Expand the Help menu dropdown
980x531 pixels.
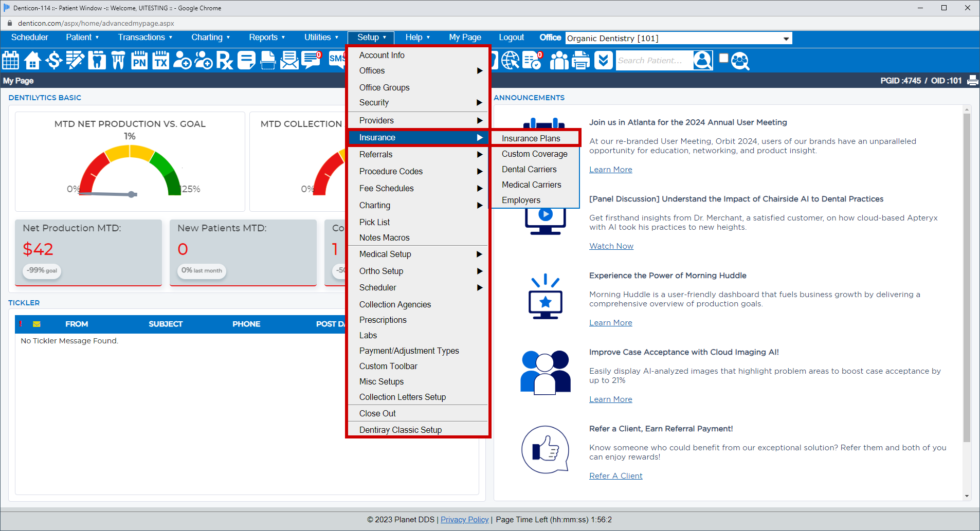tap(418, 37)
